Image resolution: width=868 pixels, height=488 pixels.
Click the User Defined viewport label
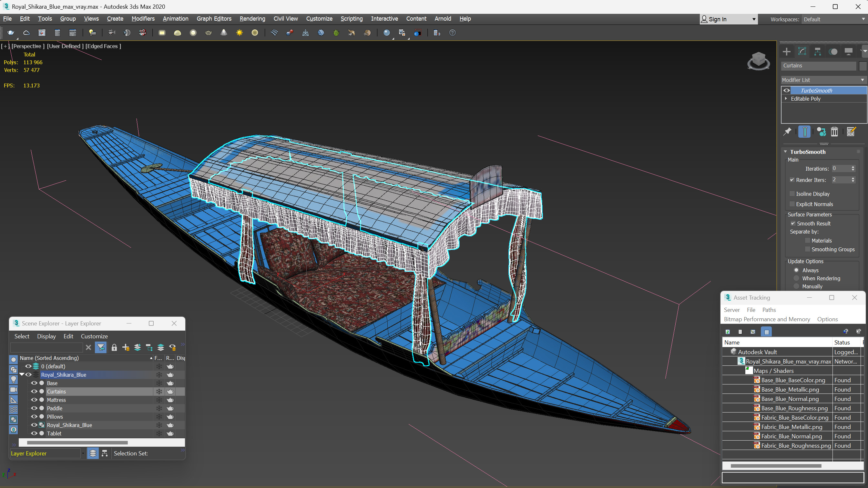pyautogui.click(x=65, y=46)
